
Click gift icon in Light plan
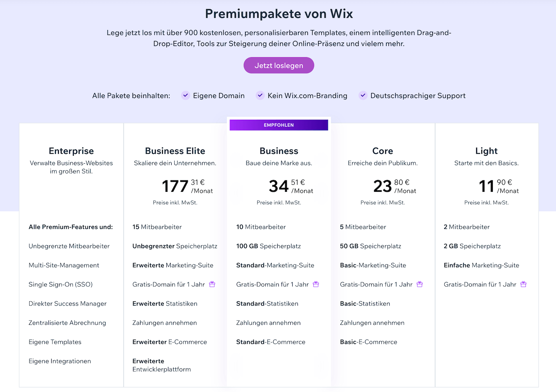point(523,284)
